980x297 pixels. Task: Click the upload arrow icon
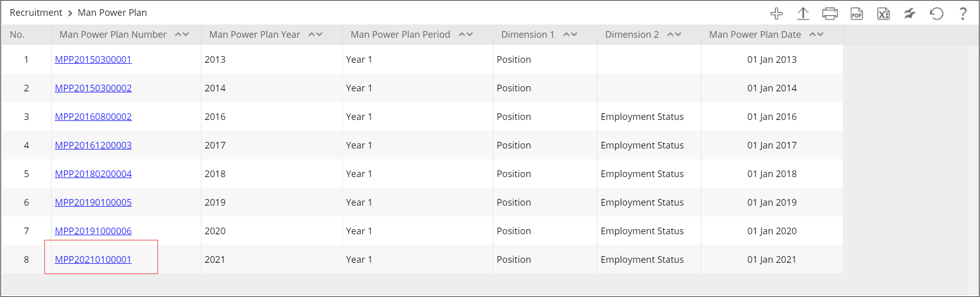point(803,14)
